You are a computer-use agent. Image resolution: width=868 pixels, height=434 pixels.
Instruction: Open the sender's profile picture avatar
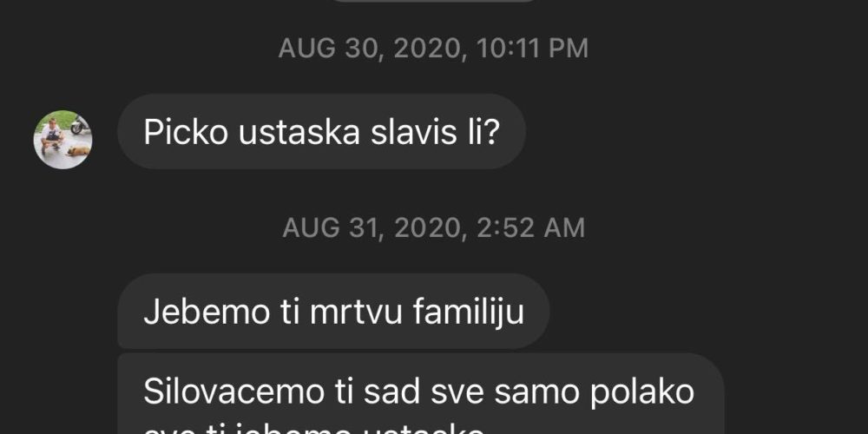62,140
